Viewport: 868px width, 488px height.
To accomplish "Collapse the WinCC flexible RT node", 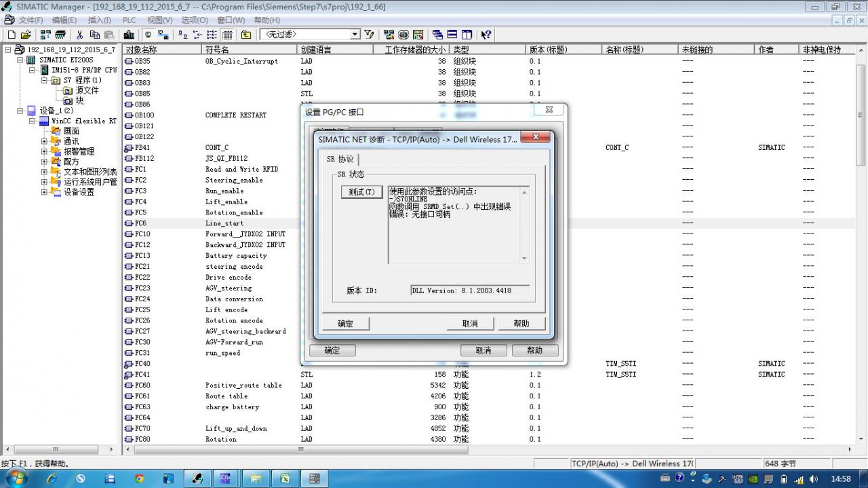I will [32, 121].
